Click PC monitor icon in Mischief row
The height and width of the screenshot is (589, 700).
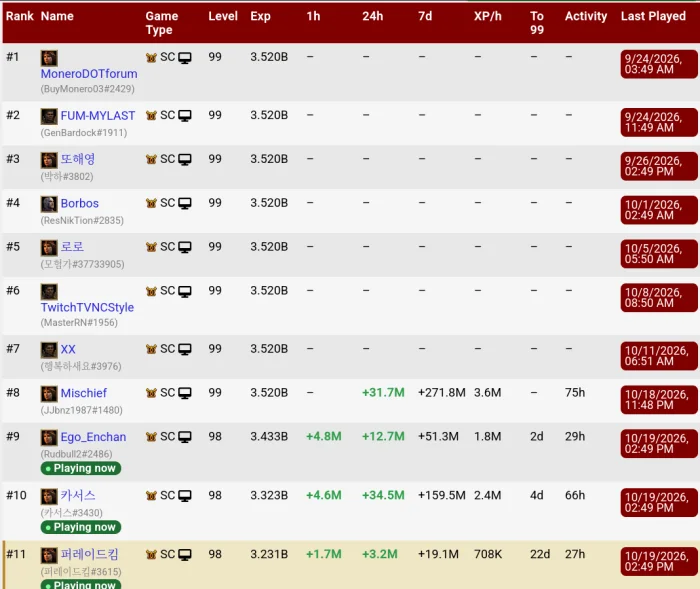click(185, 393)
